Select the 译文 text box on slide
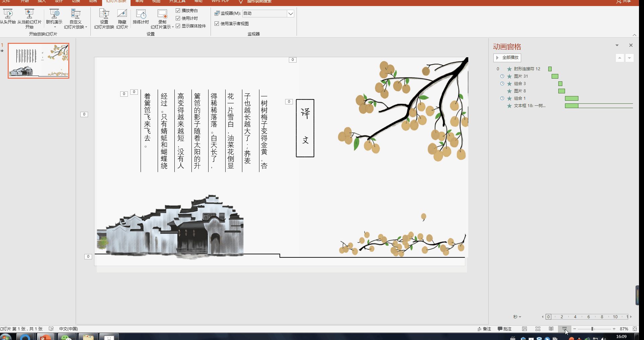This screenshot has height=340, width=644. [x=305, y=128]
